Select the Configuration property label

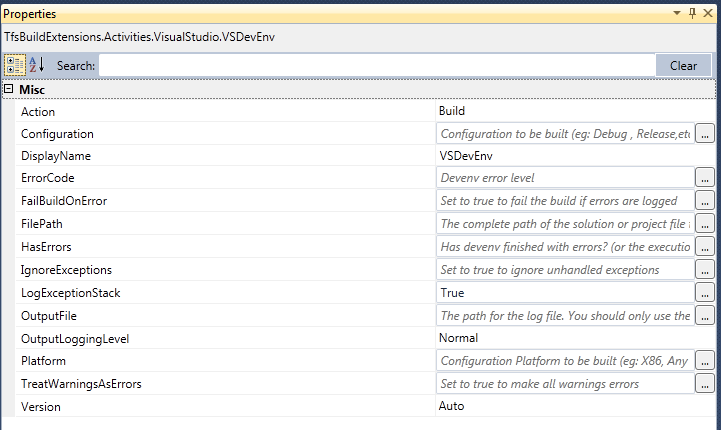57,134
